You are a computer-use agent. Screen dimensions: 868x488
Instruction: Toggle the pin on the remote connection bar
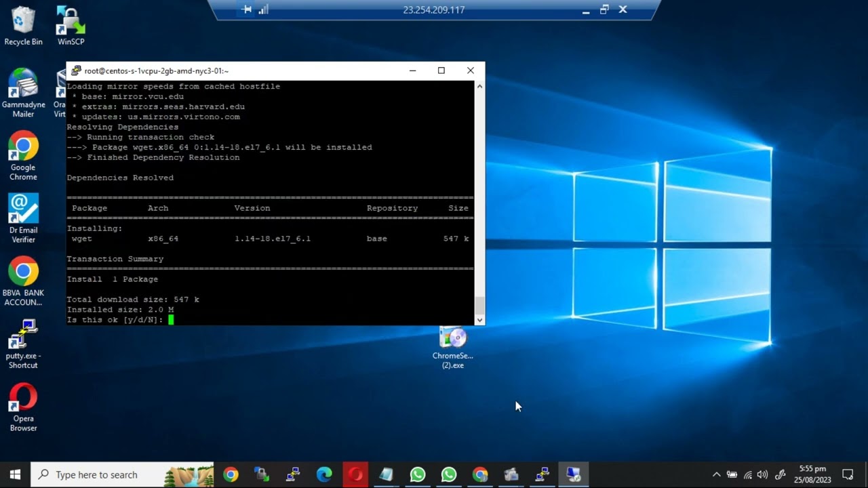[247, 9]
